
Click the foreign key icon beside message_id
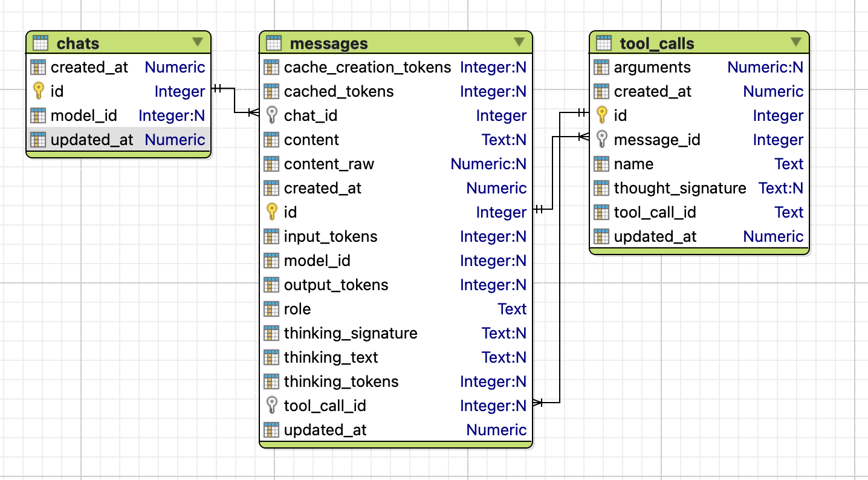pyautogui.click(x=602, y=139)
